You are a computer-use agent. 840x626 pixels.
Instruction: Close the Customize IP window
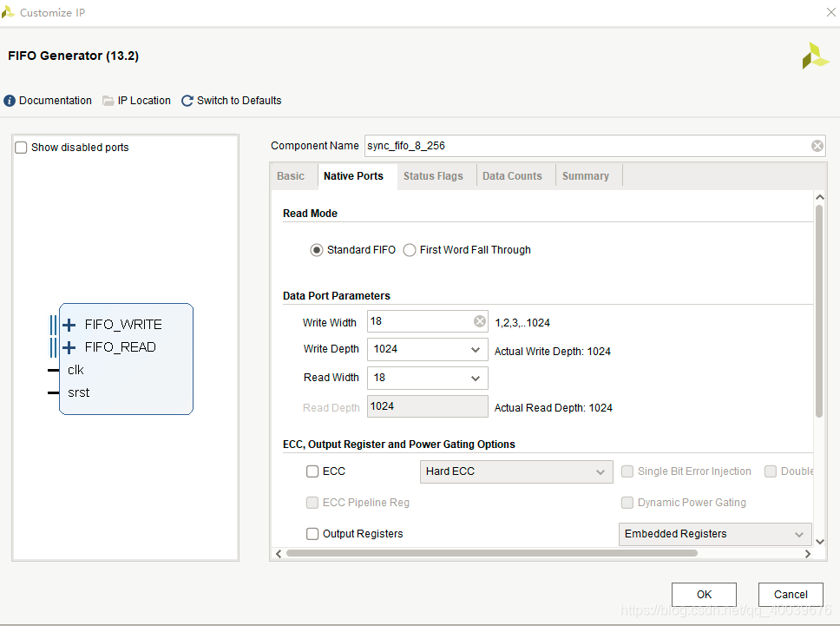(830, 12)
